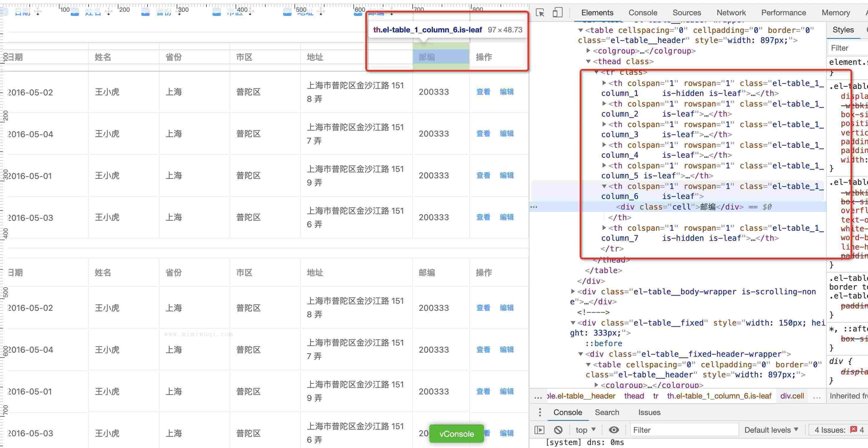
Task: Click 查看 in upper table 2016-05-04 row
Action: tap(483, 133)
